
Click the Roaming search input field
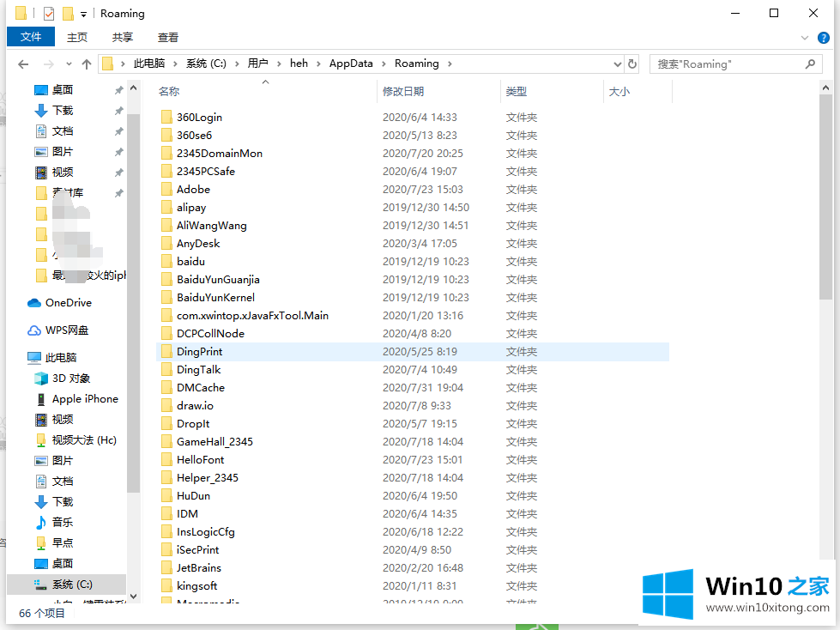tap(725, 64)
